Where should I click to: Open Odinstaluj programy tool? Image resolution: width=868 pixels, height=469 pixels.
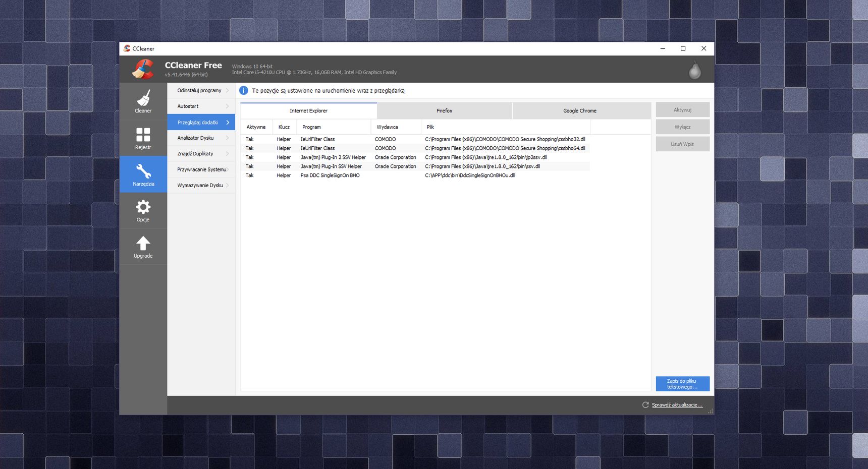(201, 90)
